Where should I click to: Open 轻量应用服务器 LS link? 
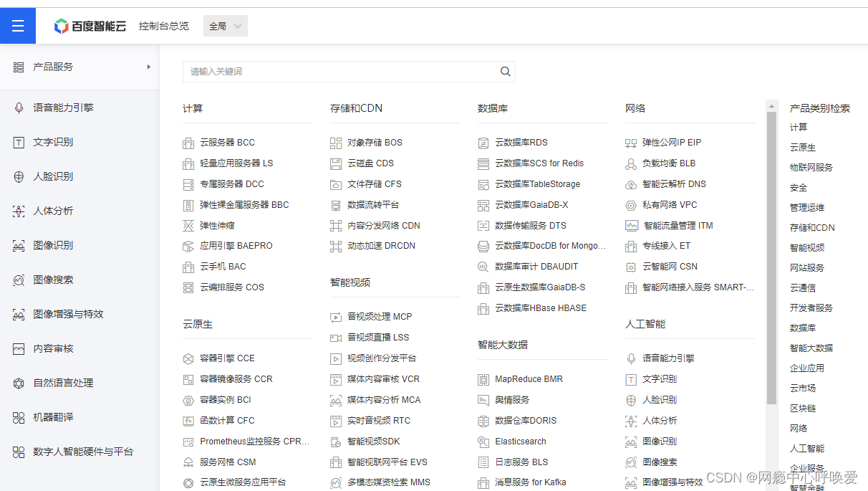pyautogui.click(x=236, y=163)
